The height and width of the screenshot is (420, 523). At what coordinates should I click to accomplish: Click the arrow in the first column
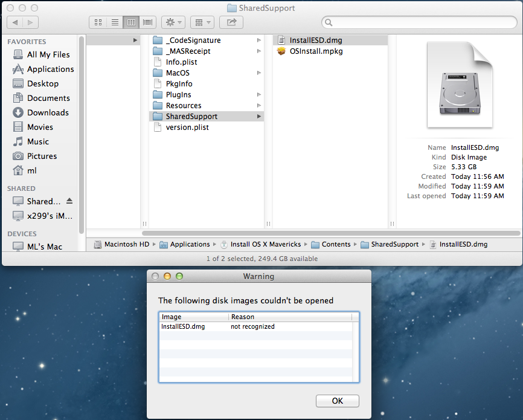135,40
